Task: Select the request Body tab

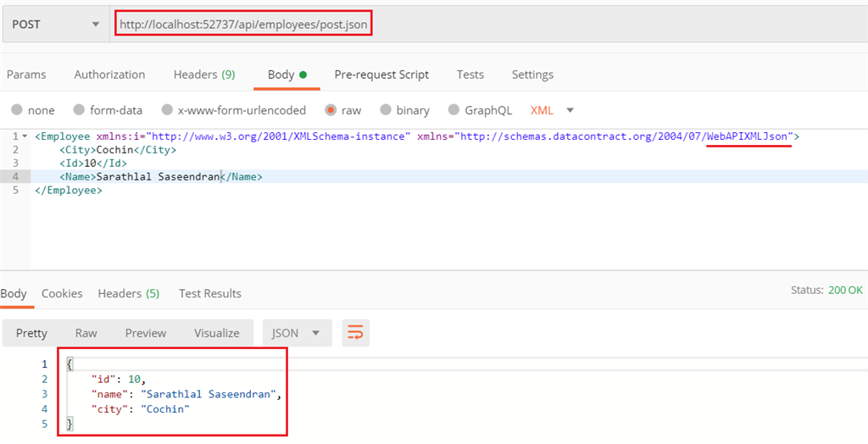Action: (x=287, y=75)
